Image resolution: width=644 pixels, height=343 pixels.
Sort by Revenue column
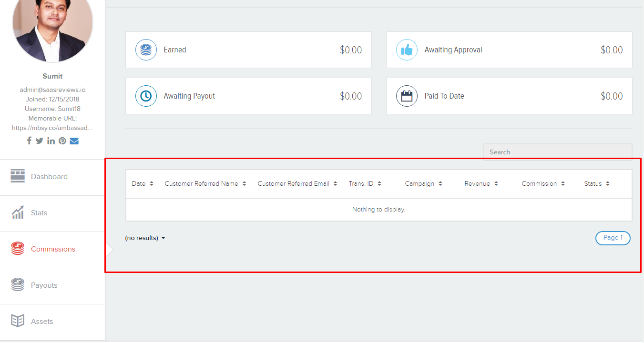[481, 183]
